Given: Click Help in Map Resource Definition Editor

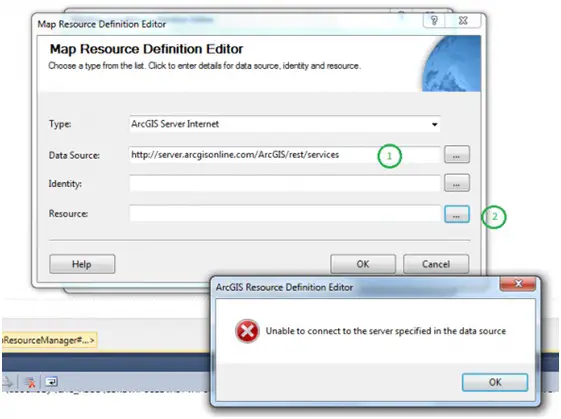Looking at the screenshot, I should click(x=82, y=264).
